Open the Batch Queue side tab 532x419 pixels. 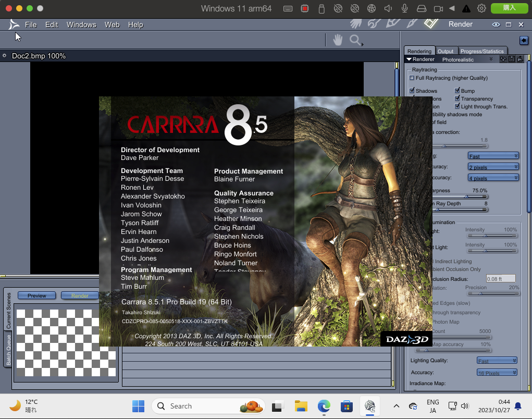[8, 350]
